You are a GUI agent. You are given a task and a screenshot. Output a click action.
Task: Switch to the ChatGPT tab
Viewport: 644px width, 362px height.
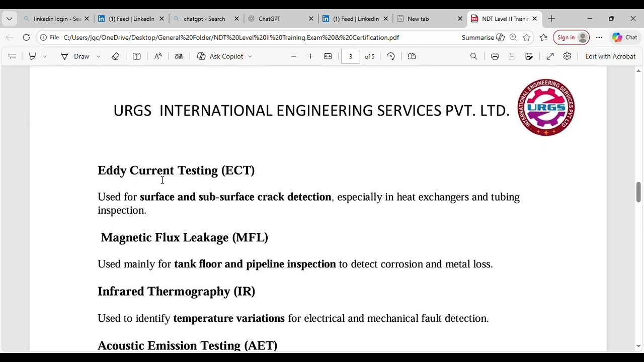(x=280, y=19)
